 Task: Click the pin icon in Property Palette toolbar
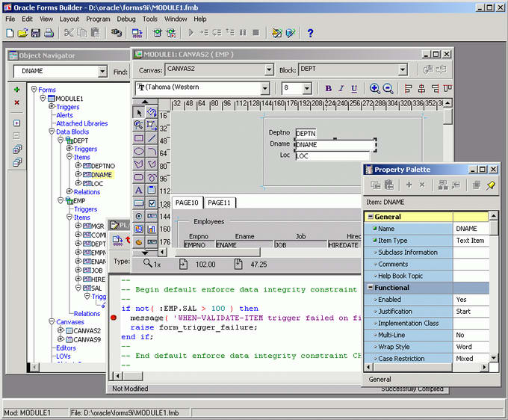(491, 185)
